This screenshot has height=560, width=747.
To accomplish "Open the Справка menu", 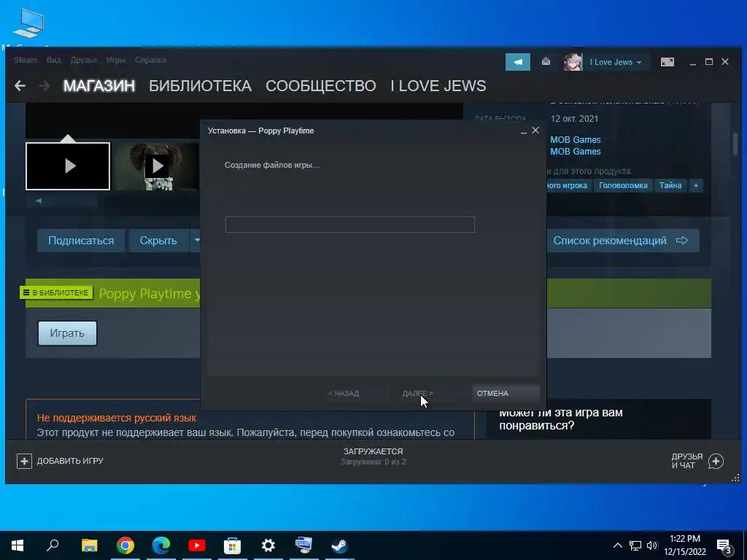I will click(x=150, y=60).
